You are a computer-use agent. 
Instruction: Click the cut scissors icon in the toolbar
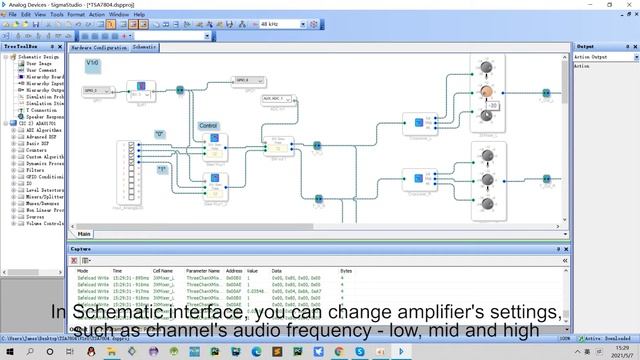coord(49,24)
